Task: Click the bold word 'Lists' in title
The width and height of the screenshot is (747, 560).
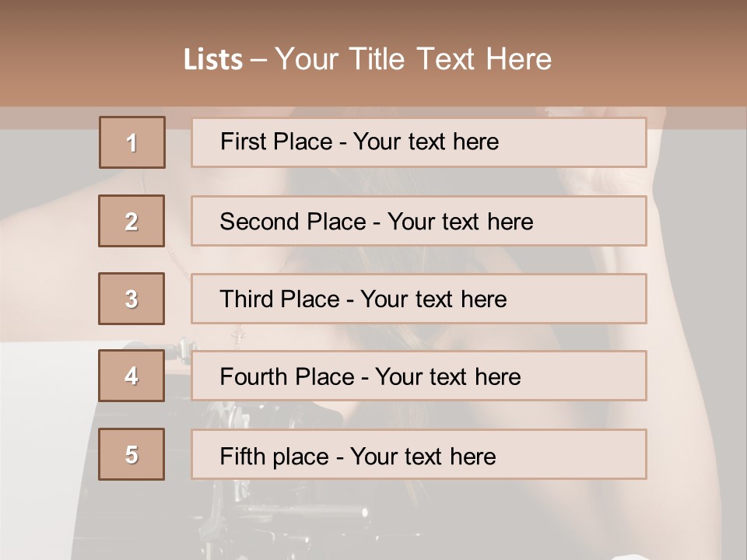Action: (213, 60)
